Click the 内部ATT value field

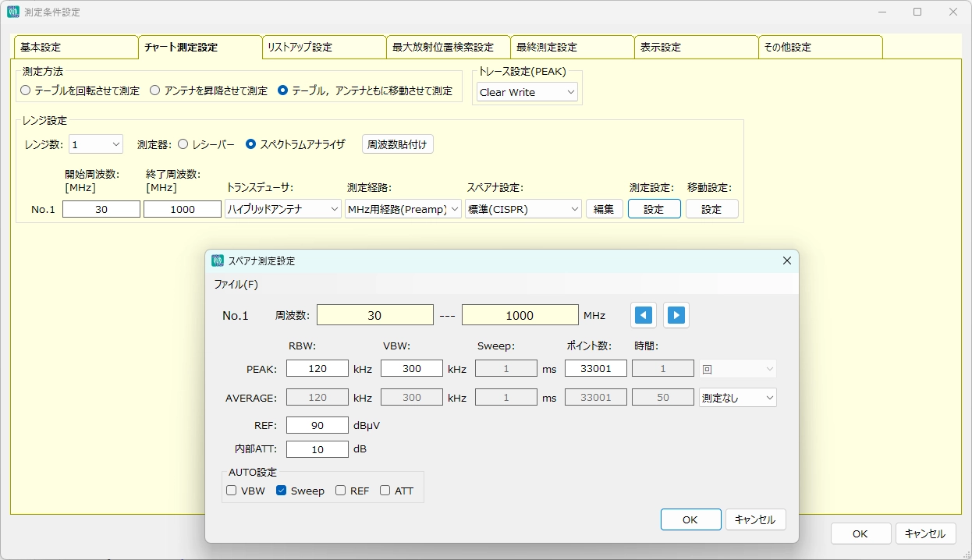point(317,449)
